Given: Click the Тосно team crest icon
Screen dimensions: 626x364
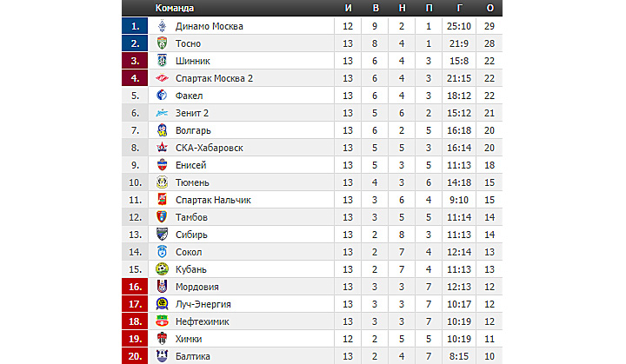Looking at the screenshot, I should point(162,43).
